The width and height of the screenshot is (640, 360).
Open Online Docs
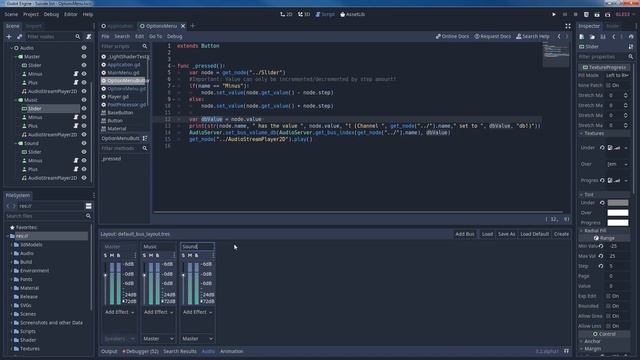452,36
